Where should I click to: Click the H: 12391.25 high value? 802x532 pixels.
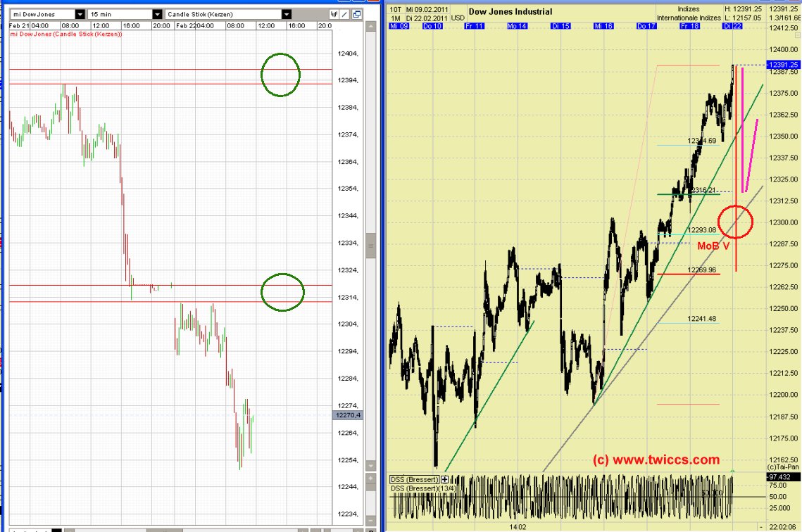(743, 9)
